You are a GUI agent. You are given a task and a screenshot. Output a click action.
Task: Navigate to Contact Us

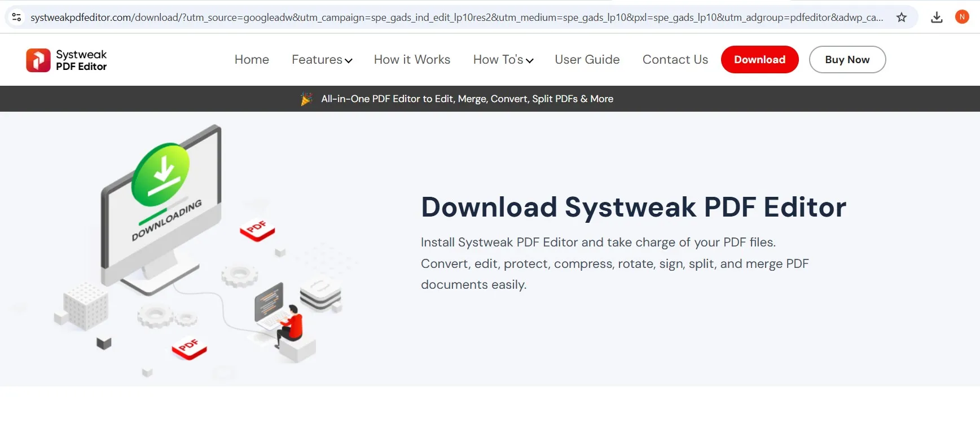click(675, 60)
